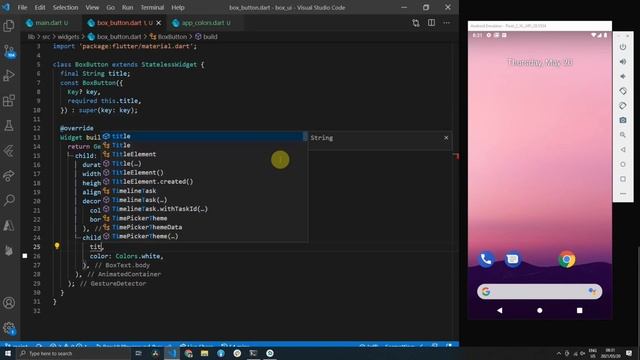
Task: Open the Run and Debug view
Action: (x=9, y=76)
